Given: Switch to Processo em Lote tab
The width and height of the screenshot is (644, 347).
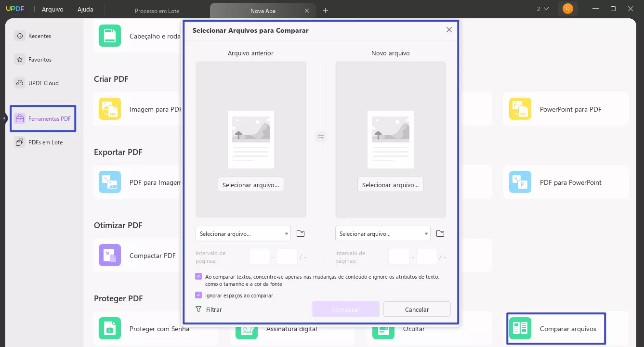Looking at the screenshot, I should 157,11.
